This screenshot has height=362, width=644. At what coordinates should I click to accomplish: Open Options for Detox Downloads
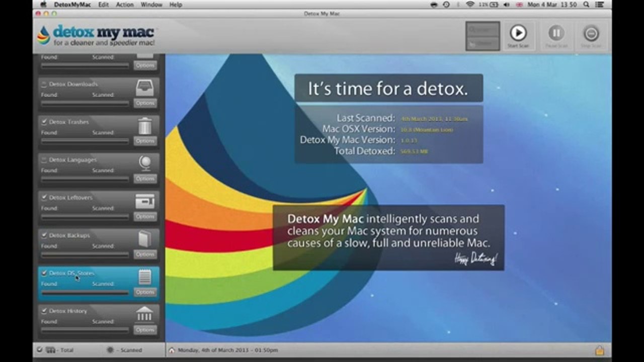[145, 103]
